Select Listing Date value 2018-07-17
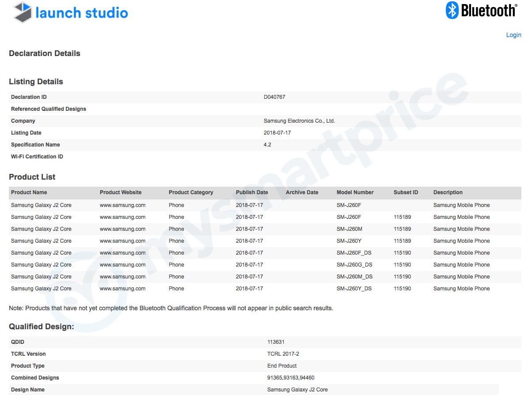This screenshot has width=532, height=395. pos(277,133)
